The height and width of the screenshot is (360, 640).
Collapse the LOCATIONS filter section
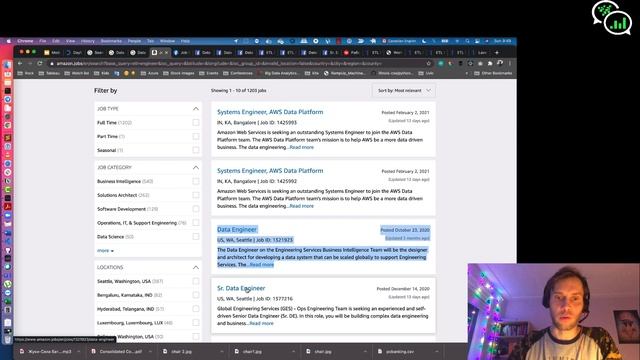coord(196,267)
